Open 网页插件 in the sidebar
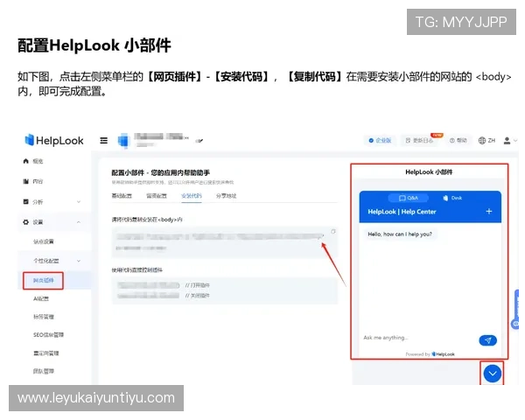The width and height of the screenshot is (525, 420). [x=44, y=280]
